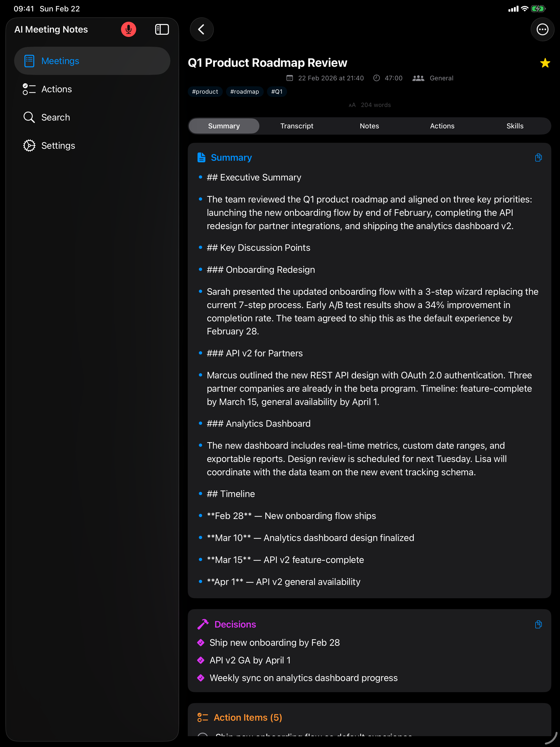Click the Wi-Fi status icon

pos(524,9)
